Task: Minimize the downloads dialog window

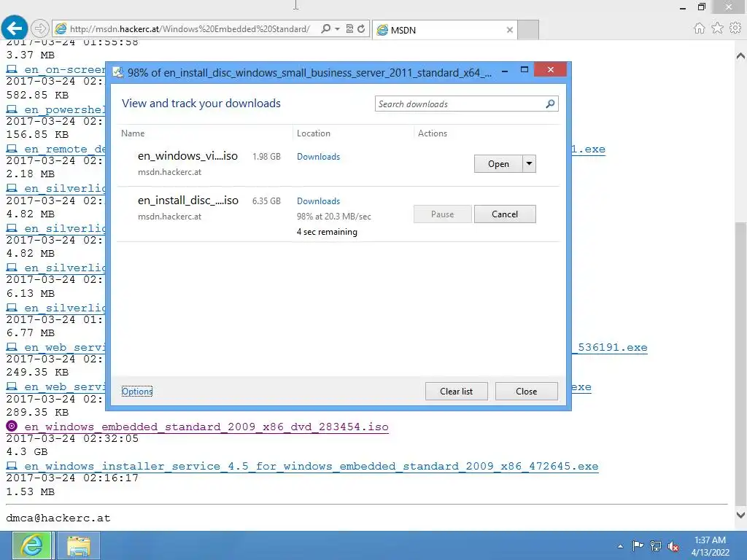Action: coord(505,71)
